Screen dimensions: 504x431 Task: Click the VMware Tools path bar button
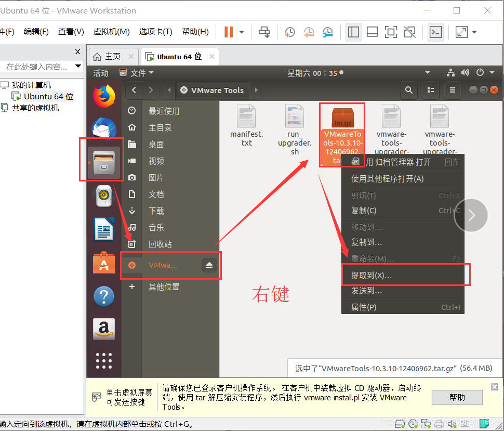tap(212, 90)
